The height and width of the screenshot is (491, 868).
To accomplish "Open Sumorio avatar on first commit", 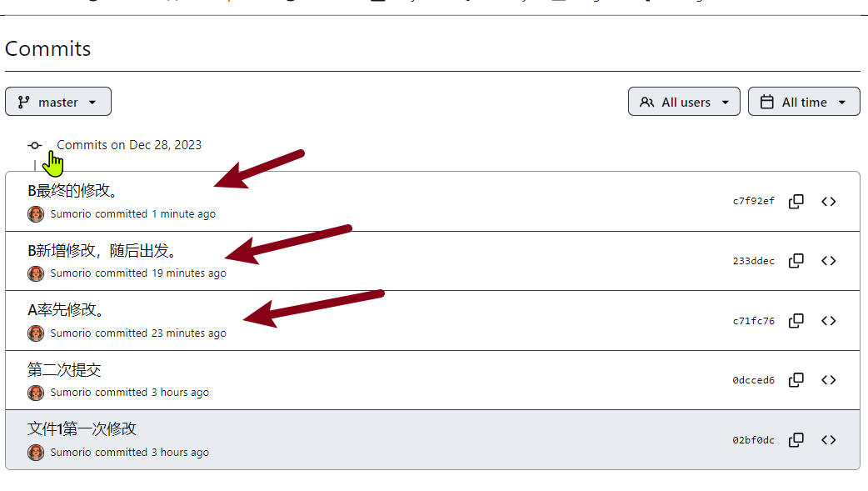I will [x=36, y=214].
